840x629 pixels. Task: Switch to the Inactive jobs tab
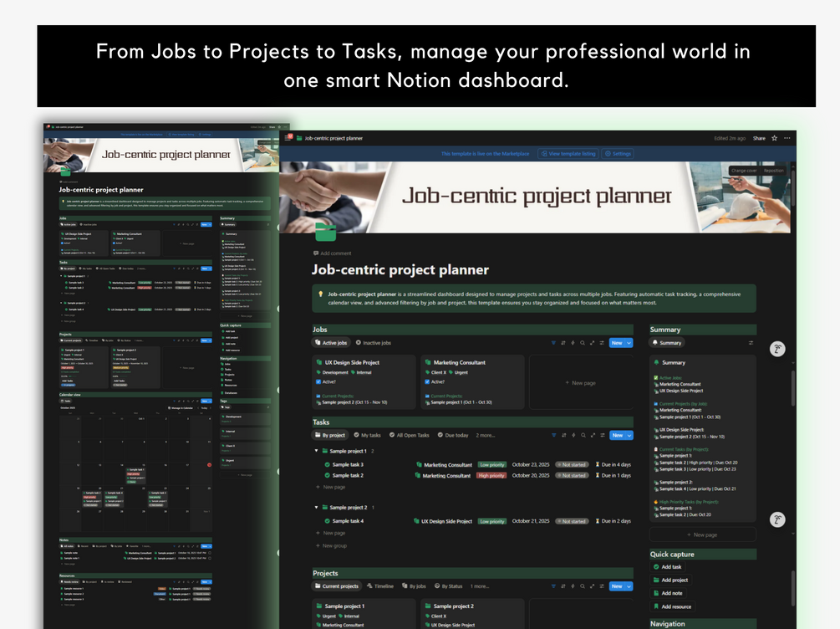pos(374,343)
